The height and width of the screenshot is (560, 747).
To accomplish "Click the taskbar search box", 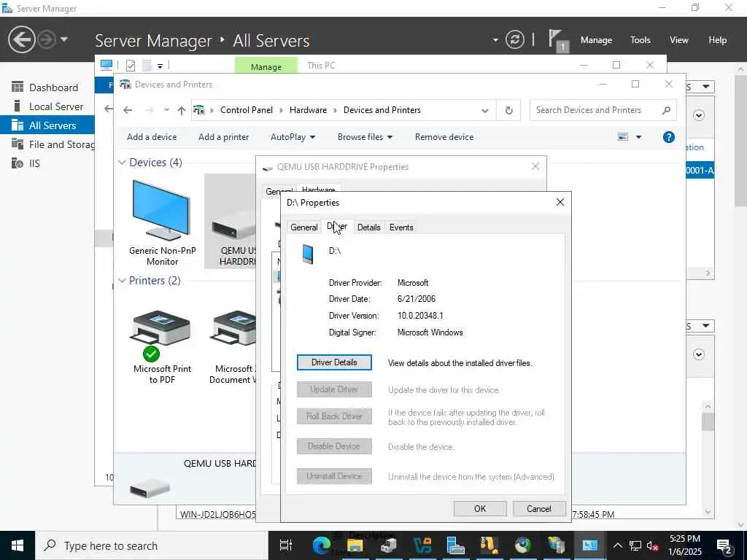I will click(152, 545).
